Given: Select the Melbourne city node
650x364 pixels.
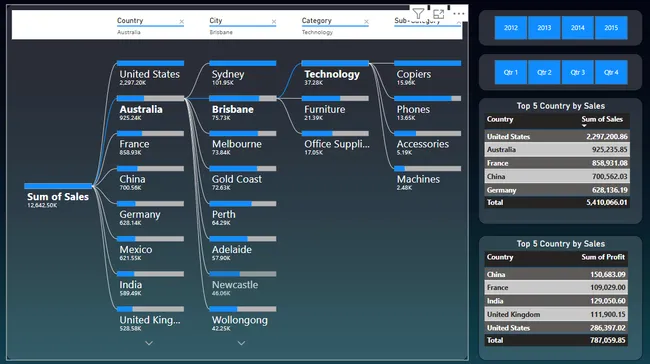Looking at the screenshot, I should pos(243,143).
